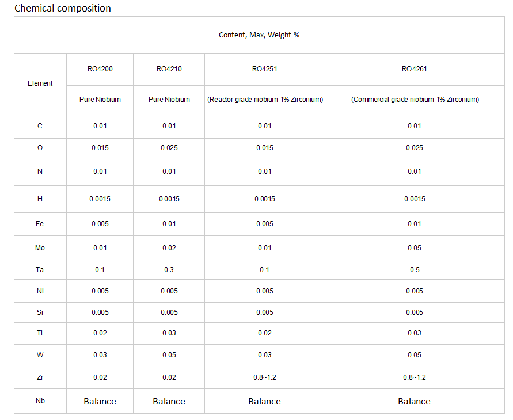Select 'Commercial grade niobium-1% Zirconium' cell
The image size is (513, 420).
(415, 100)
